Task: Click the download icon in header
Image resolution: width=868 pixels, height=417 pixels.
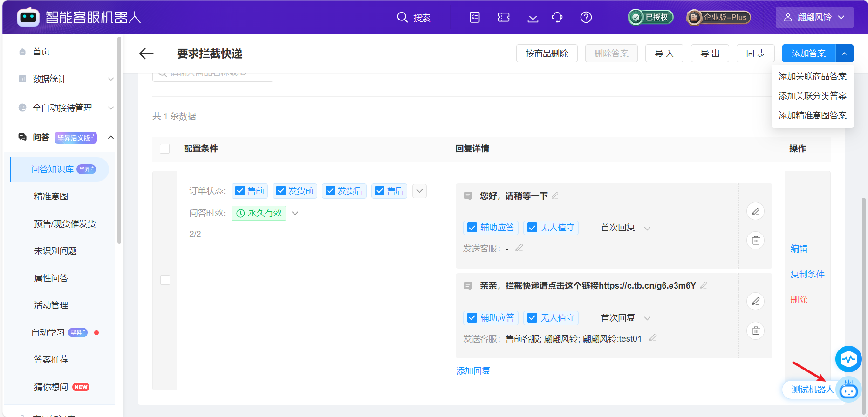Action: pyautogui.click(x=533, y=17)
